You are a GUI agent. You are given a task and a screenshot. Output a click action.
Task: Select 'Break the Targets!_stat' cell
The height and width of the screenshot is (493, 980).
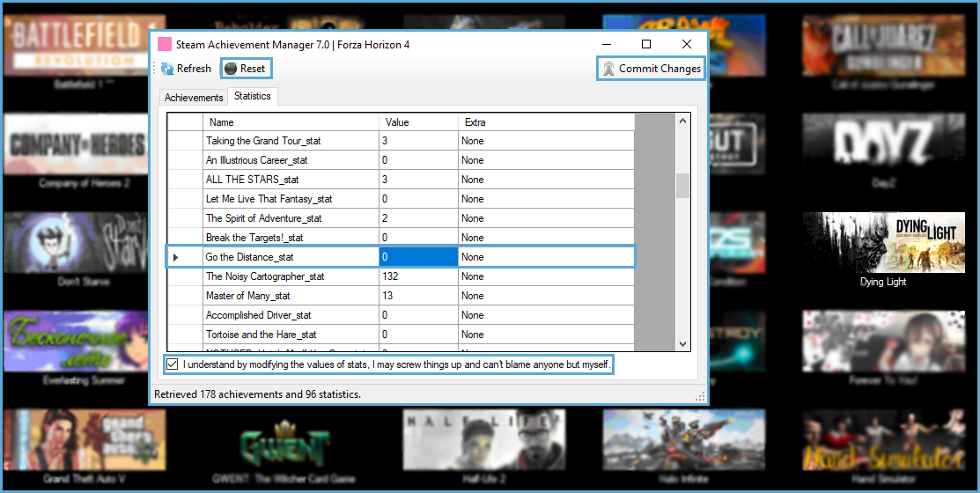(291, 238)
